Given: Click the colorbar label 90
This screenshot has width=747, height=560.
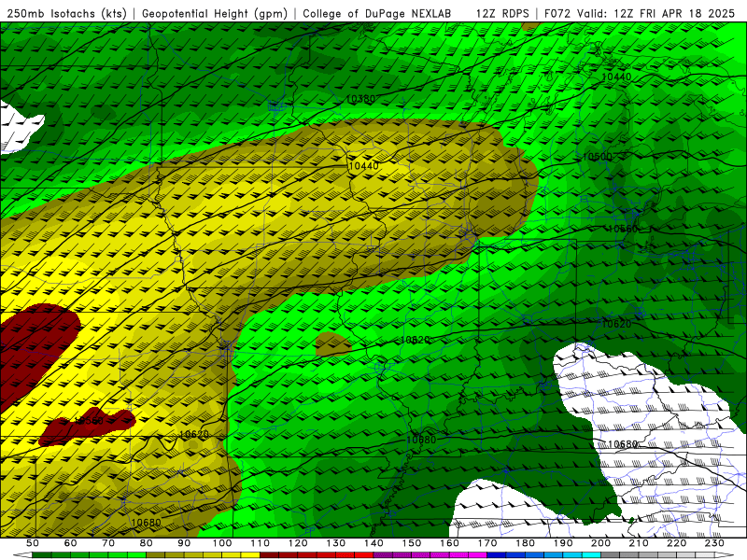Looking at the screenshot, I should (x=184, y=543).
